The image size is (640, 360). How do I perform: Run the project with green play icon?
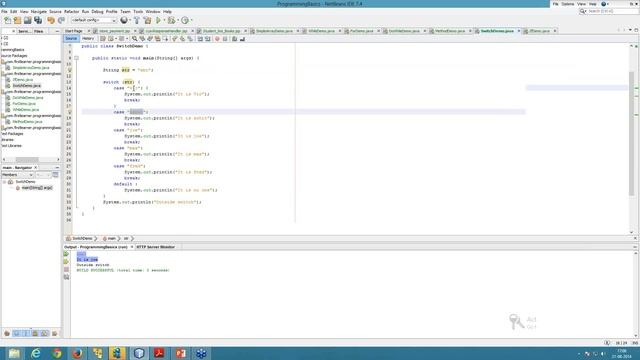coord(159,20)
